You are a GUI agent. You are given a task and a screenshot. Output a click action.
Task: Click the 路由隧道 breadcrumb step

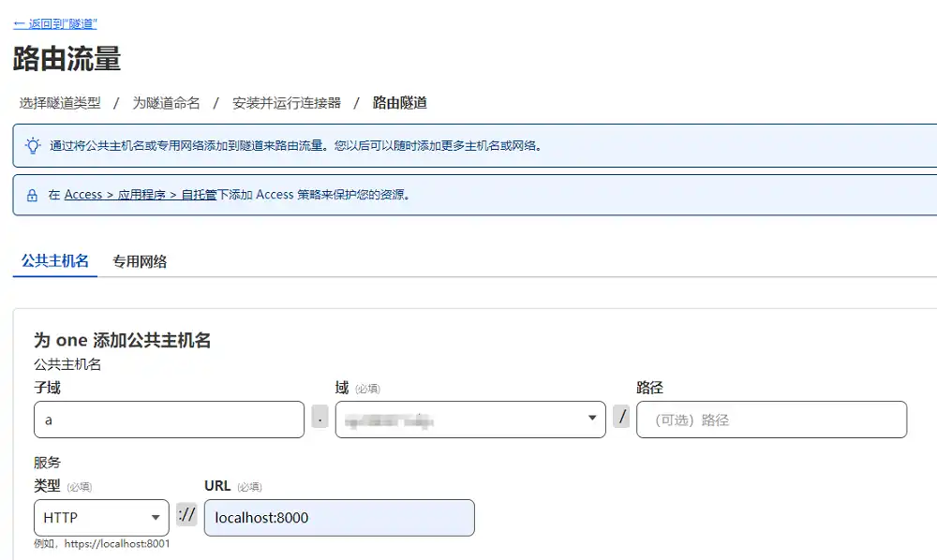400,103
